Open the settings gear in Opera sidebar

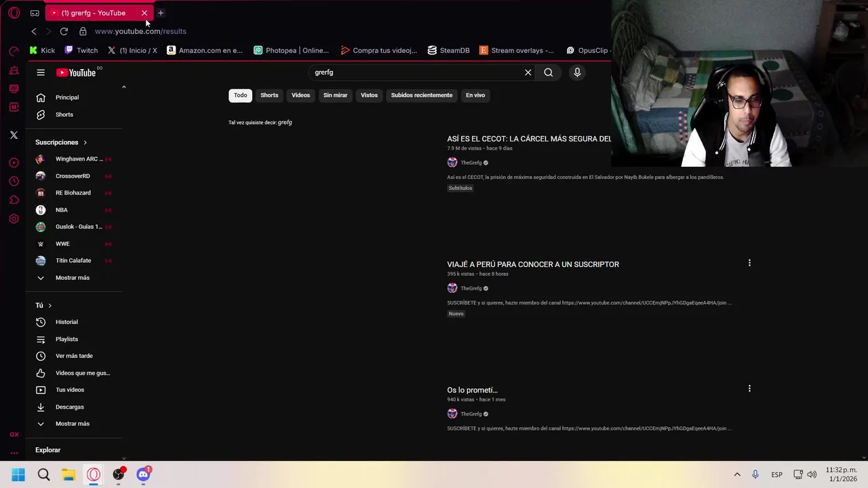[14, 219]
